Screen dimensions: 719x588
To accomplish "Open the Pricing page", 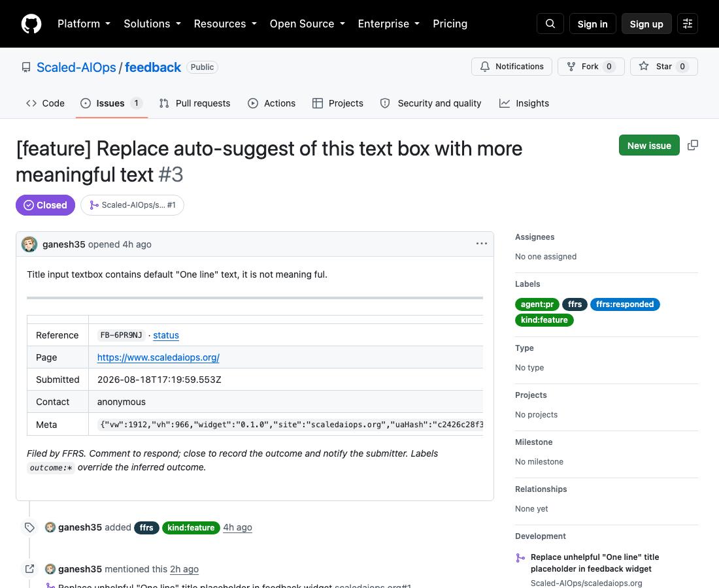I will 450,24.
